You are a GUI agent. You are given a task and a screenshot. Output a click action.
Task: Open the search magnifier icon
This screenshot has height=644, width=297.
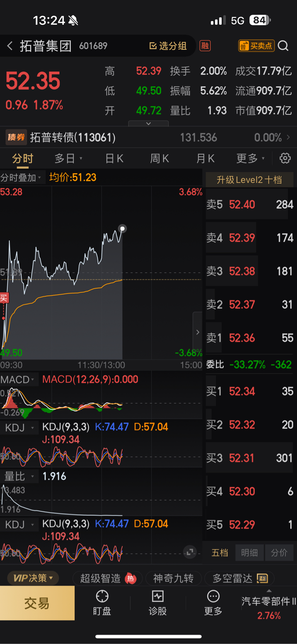click(283, 46)
